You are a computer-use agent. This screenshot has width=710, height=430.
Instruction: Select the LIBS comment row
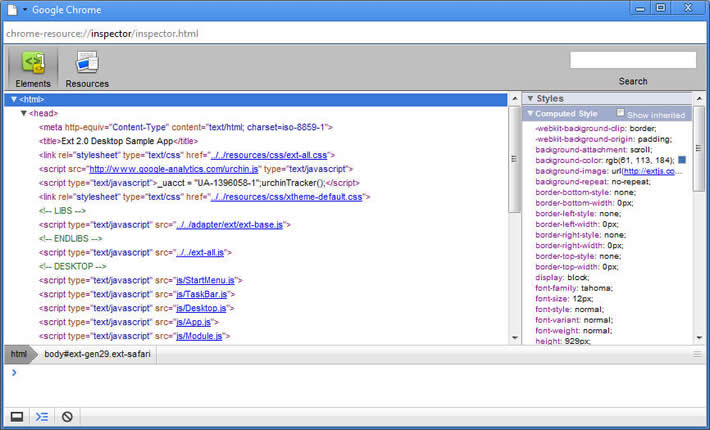(62, 211)
